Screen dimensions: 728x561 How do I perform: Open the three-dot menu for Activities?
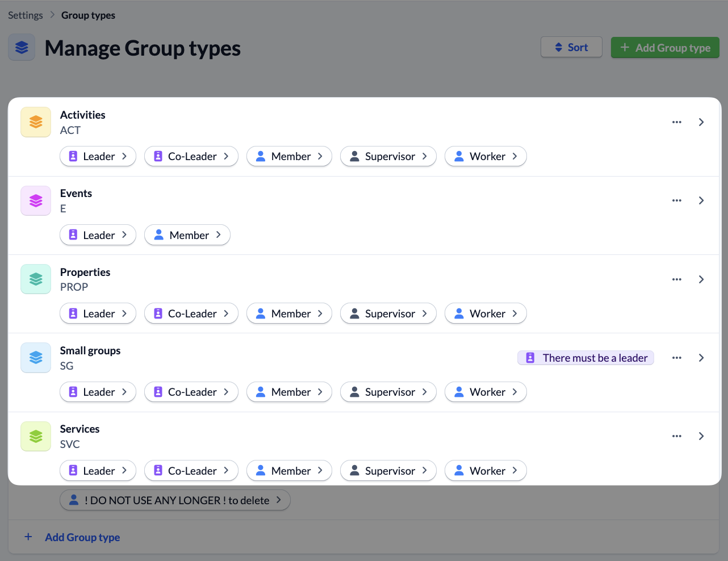point(676,122)
